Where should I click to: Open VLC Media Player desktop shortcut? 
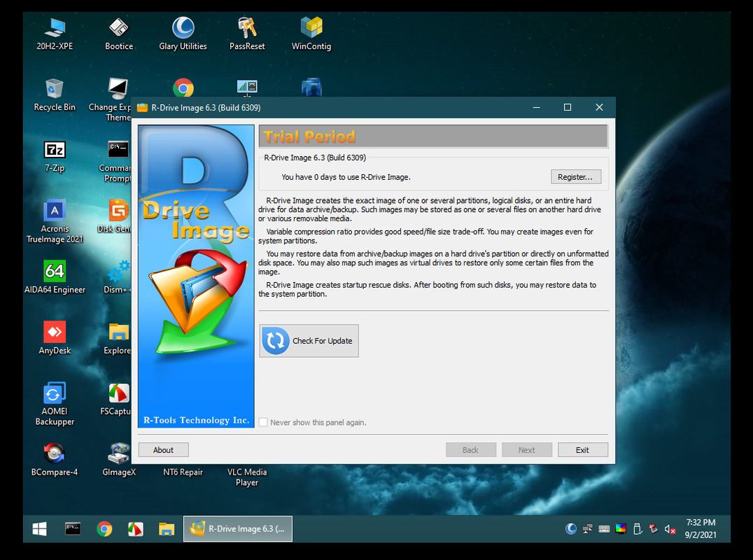(x=247, y=477)
